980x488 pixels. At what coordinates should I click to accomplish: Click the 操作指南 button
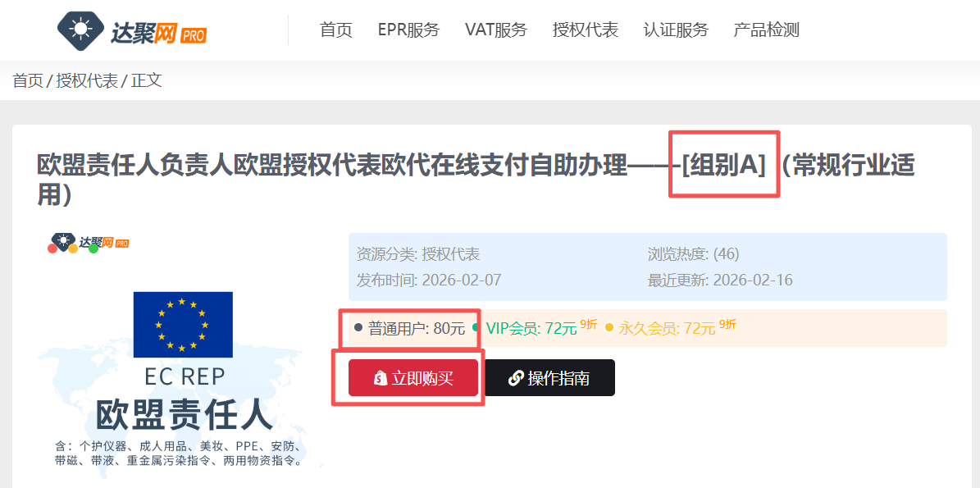(550, 377)
